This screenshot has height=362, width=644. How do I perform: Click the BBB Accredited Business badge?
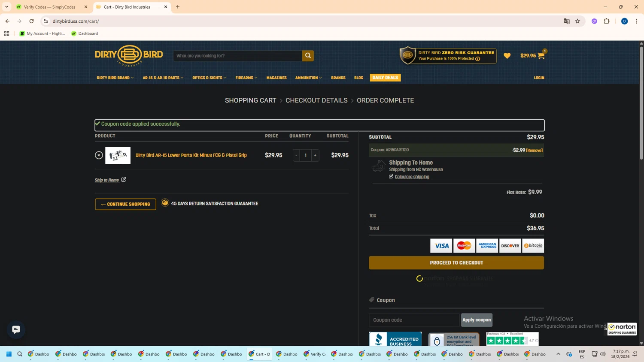[395, 339]
